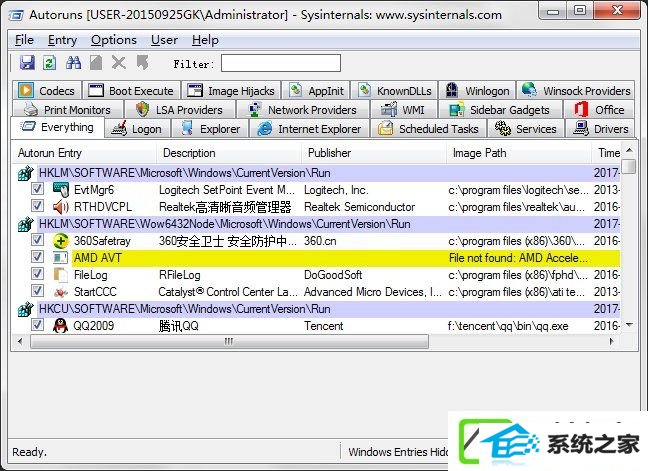The width and height of the screenshot is (648, 471).
Task: Select the AppInit tab
Action: (x=317, y=90)
